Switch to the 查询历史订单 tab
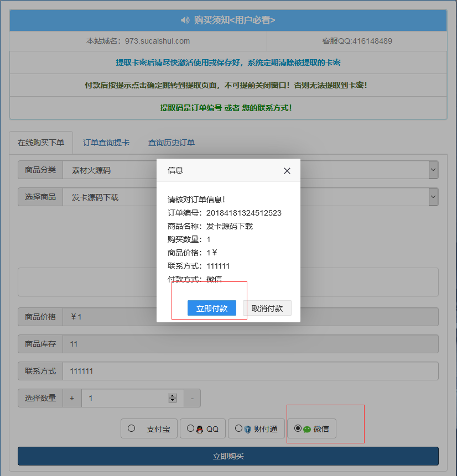This screenshot has height=476, width=457. [171, 143]
